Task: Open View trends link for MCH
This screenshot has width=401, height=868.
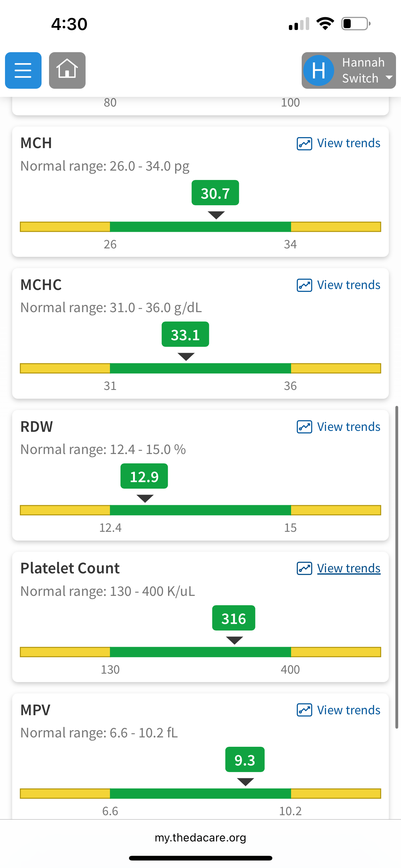Action: point(349,143)
